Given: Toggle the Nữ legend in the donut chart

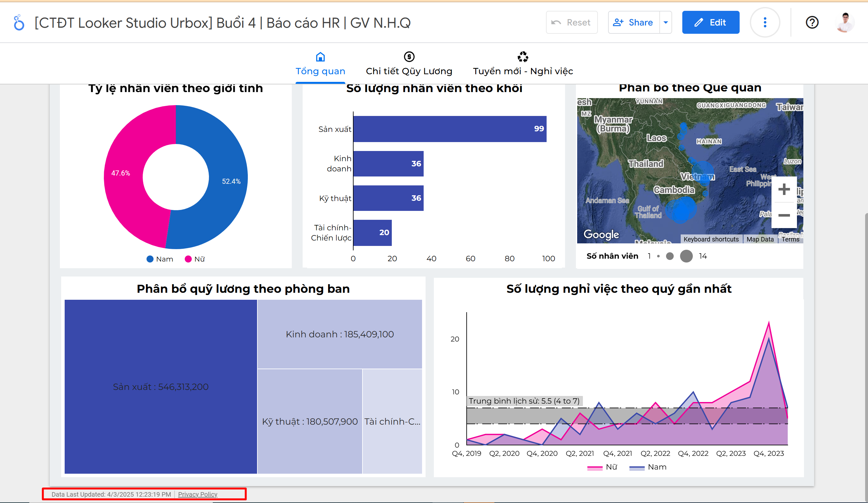Looking at the screenshot, I should click(195, 259).
